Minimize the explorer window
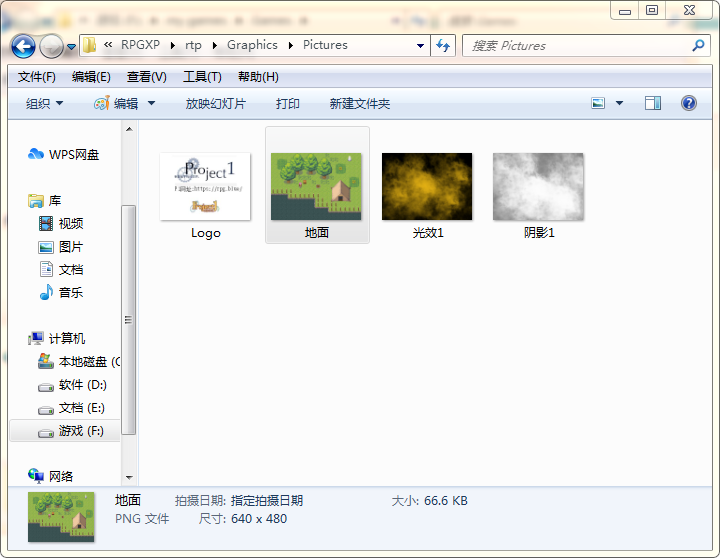720x558 pixels. tap(625, 10)
